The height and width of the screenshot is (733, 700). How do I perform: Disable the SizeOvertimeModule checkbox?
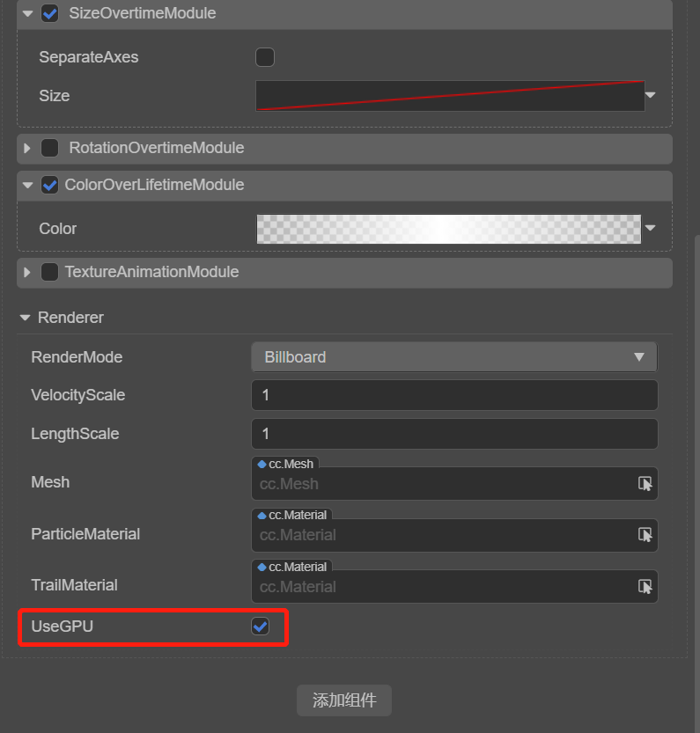click(x=50, y=13)
